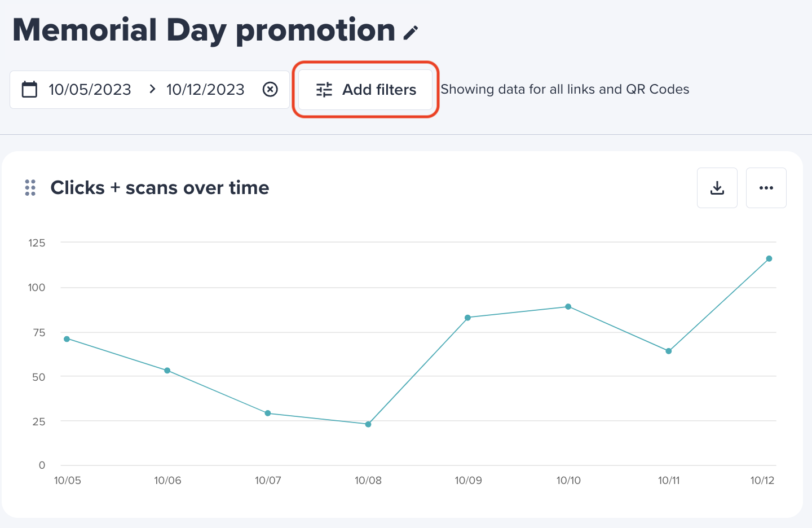
Task: Open the calendar date picker icon
Action: (29, 89)
